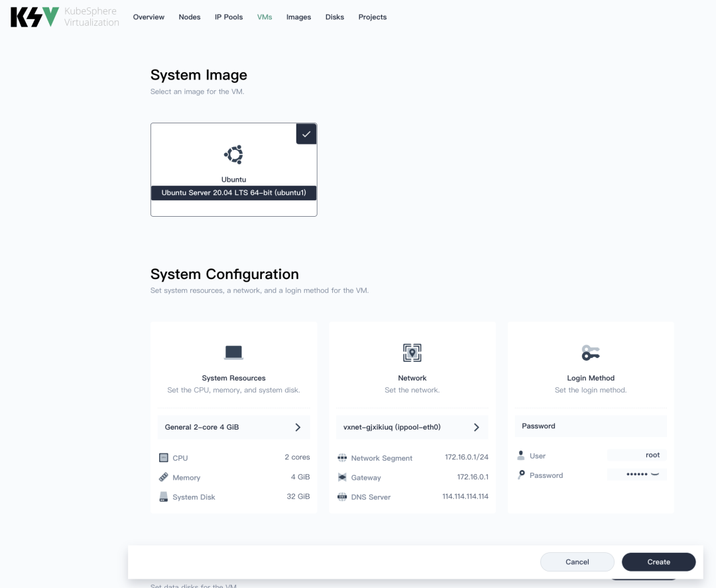Click the Login Method key icon
This screenshot has height=588, width=716.
point(591,353)
